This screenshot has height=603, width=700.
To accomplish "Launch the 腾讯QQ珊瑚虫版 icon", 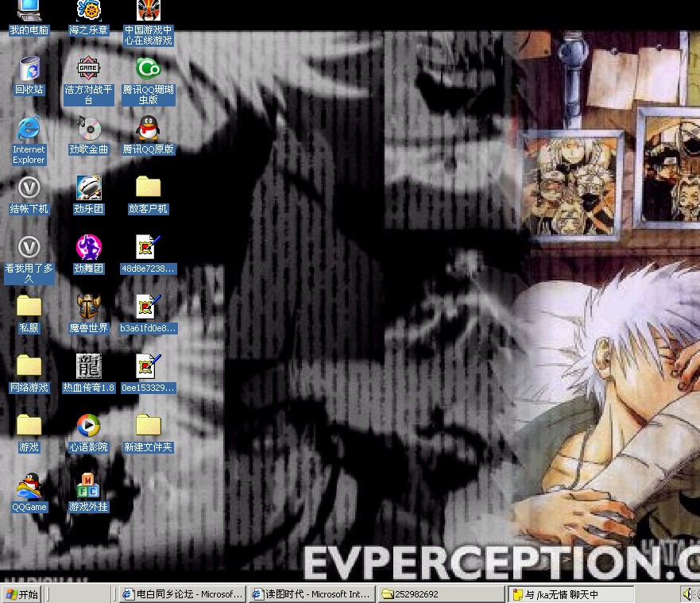I will [148, 69].
